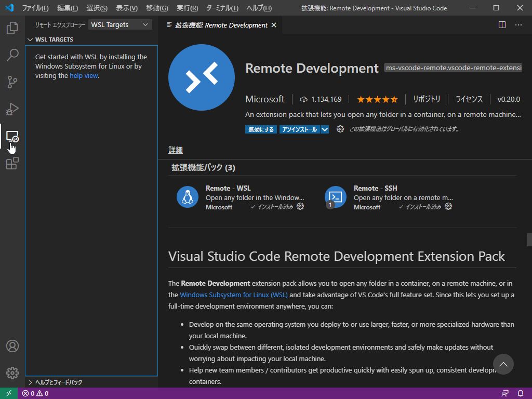
Task: Click the 1,134,169 install count
Action: [326, 99]
